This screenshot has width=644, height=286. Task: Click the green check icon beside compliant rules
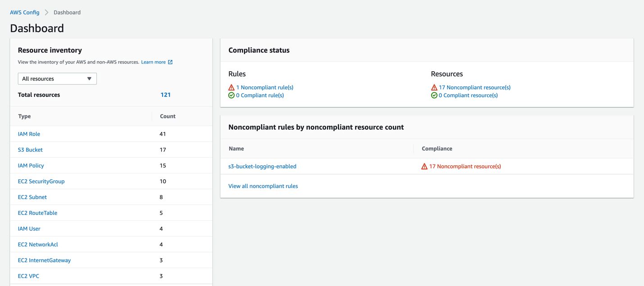click(231, 95)
